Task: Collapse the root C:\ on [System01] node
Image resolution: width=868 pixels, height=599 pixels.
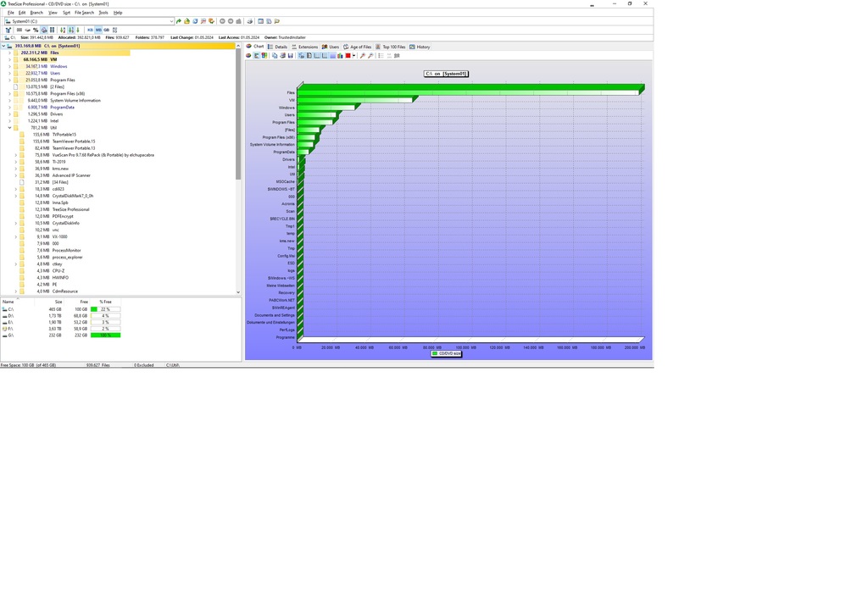Action: coord(3,46)
